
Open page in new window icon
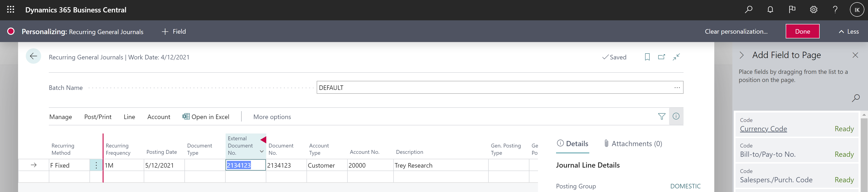coord(661,57)
